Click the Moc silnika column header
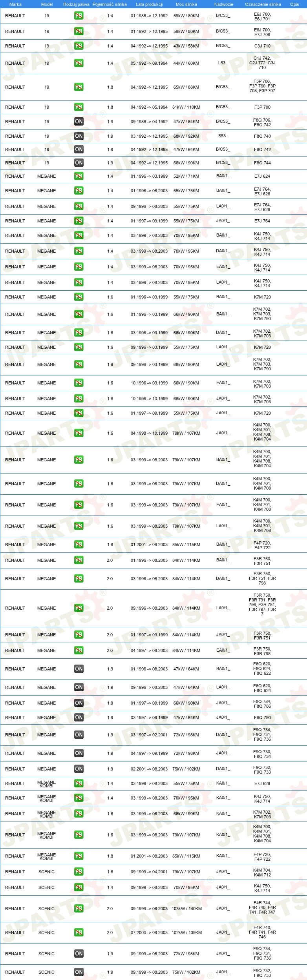Screen dimensions: 307x980 click(x=186, y=4)
